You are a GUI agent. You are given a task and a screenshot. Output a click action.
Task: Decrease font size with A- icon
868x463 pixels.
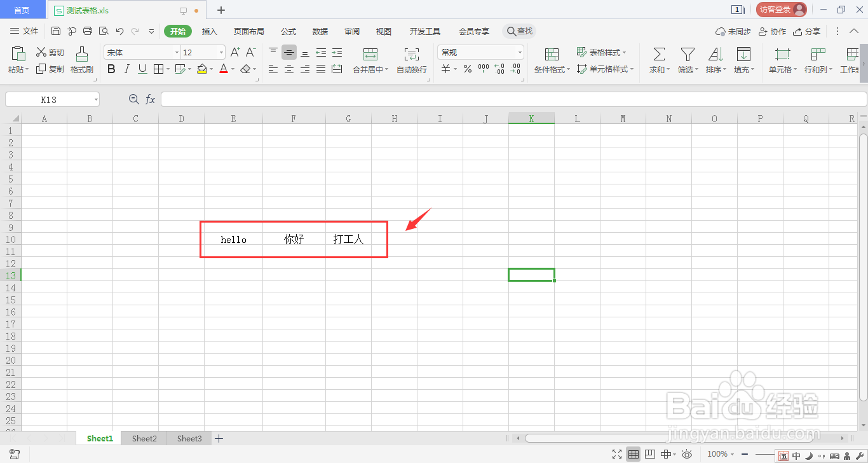pos(251,52)
